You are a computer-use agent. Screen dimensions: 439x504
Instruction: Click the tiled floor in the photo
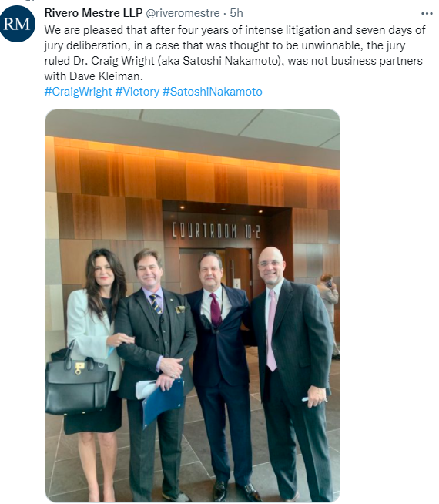tap(193, 456)
